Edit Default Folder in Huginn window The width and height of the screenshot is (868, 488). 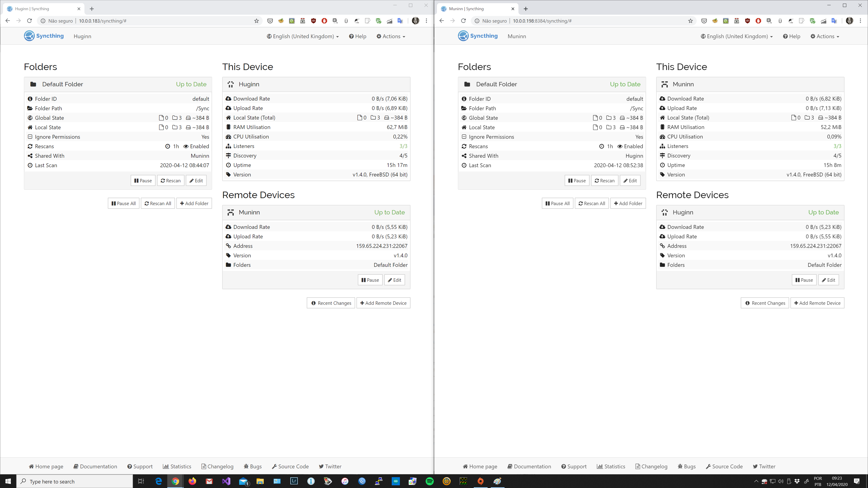196,181
